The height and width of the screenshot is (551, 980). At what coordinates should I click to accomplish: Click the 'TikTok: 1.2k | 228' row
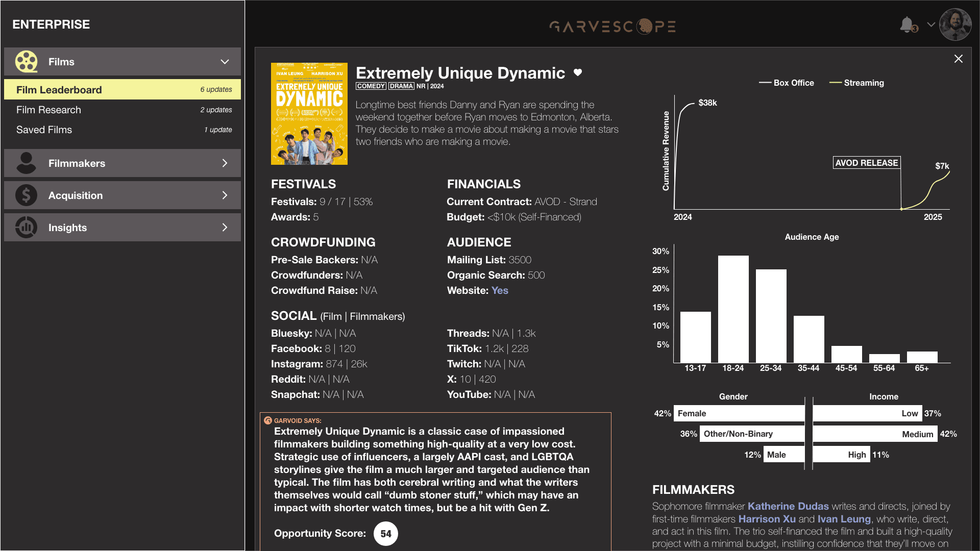(x=487, y=348)
